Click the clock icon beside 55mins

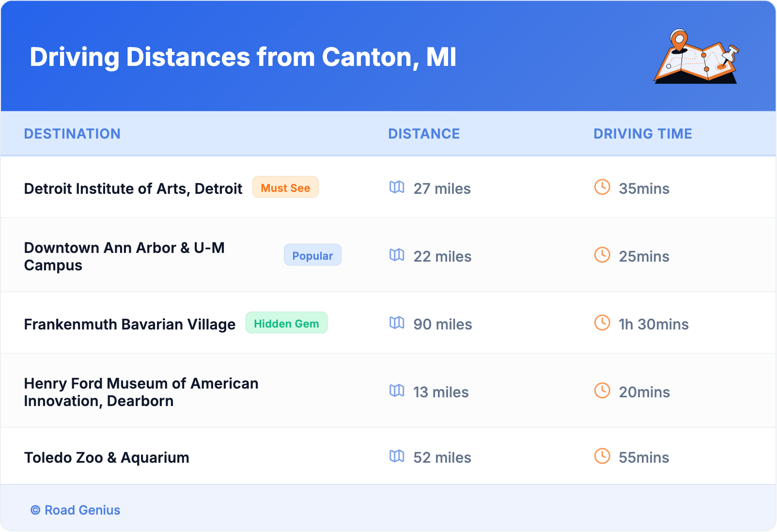coord(602,456)
